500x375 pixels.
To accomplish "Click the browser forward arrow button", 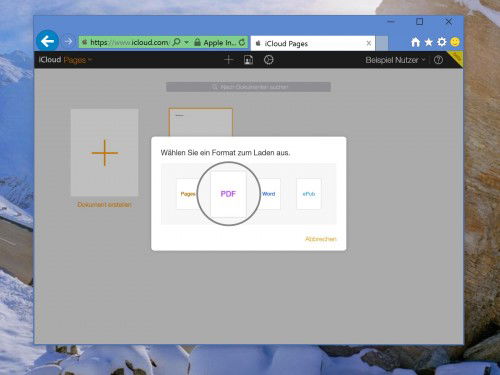I will [x=68, y=41].
